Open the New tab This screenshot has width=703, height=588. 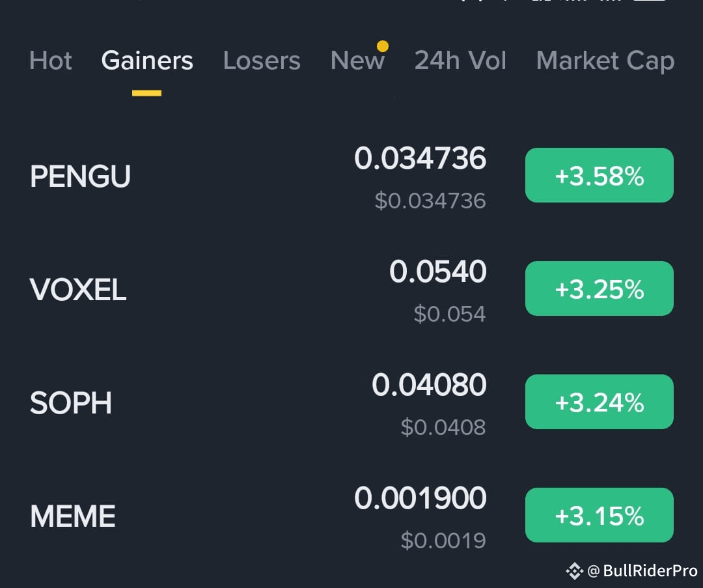click(x=357, y=61)
